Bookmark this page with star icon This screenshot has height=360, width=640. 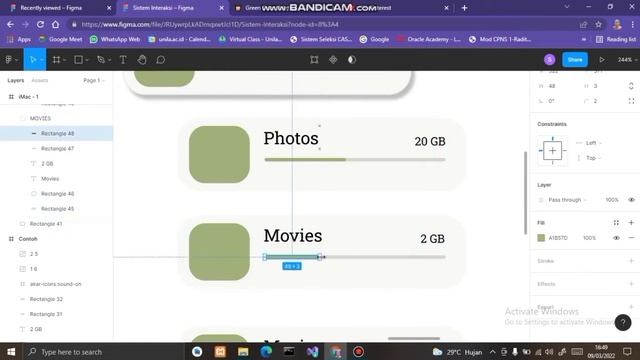point(598,24)
